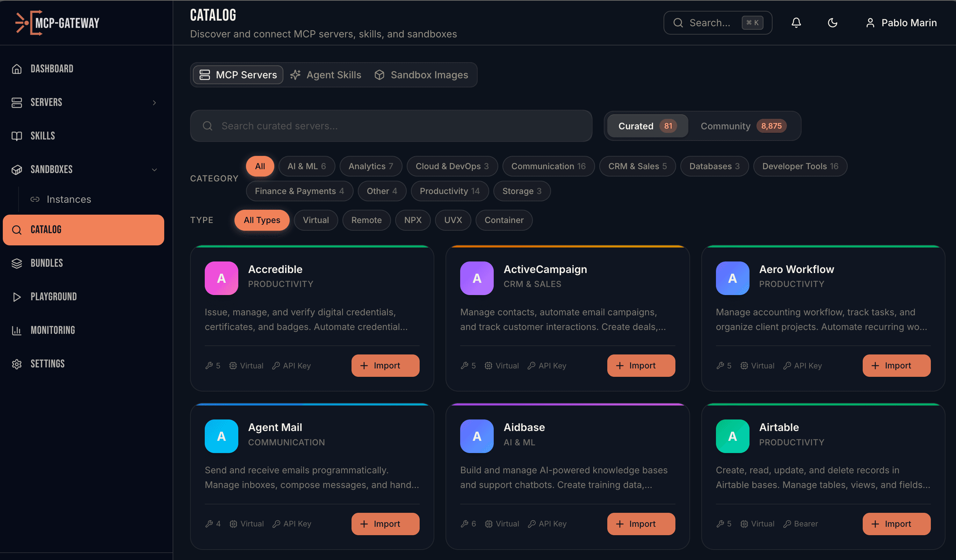The width and height of the screenshot is (956, 560).
Task: Collapse the Sandboxes sidebar section
Action: click(x=154, y=170)
